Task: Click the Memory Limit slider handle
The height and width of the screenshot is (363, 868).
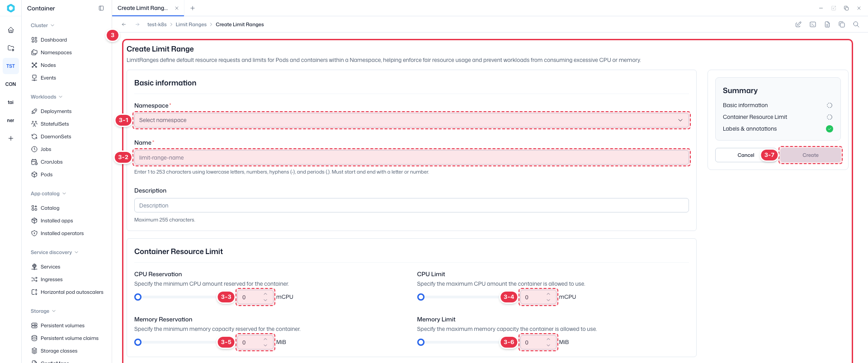Action: (421, 342)
